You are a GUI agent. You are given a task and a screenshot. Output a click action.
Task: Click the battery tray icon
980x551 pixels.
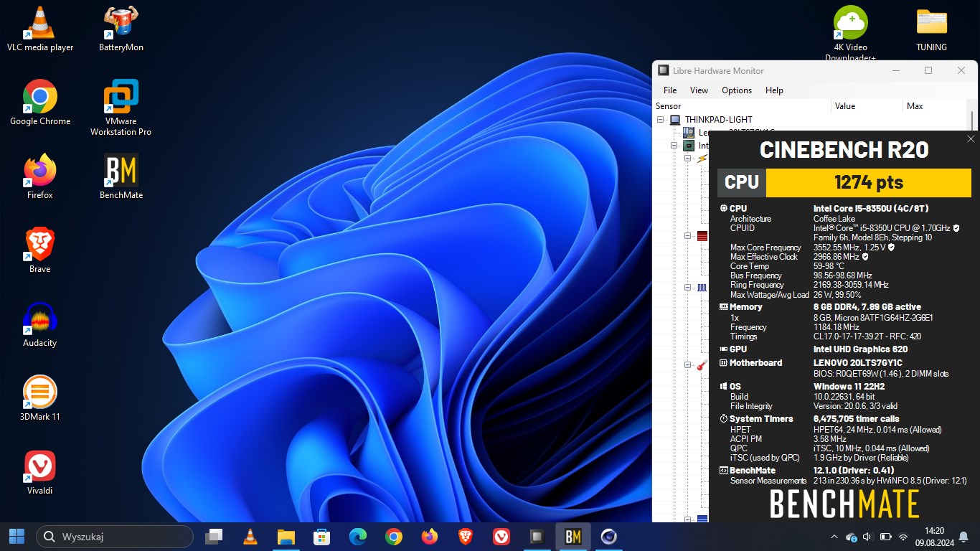(x=885, y=537)
